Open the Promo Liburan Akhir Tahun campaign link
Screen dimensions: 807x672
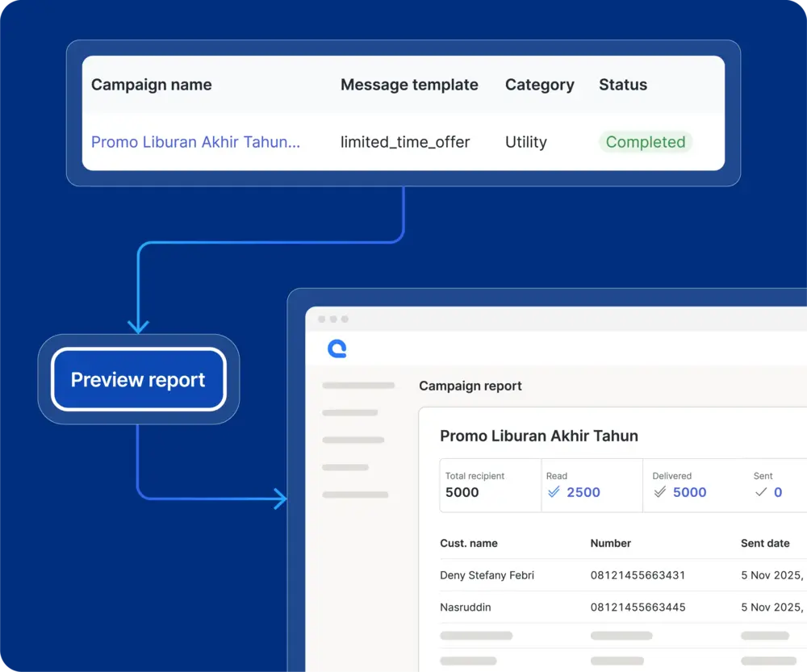pyautogui.click(x=195, y=142)
